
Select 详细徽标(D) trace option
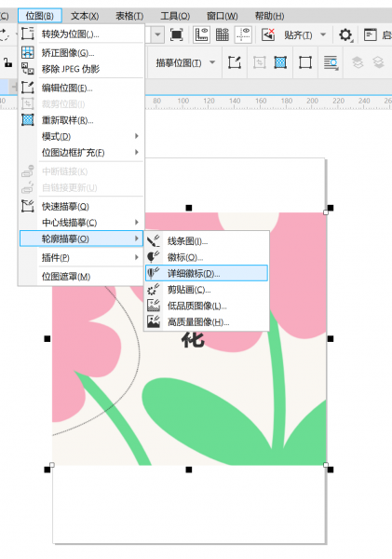pyautogui.click(x=207, y=273)
